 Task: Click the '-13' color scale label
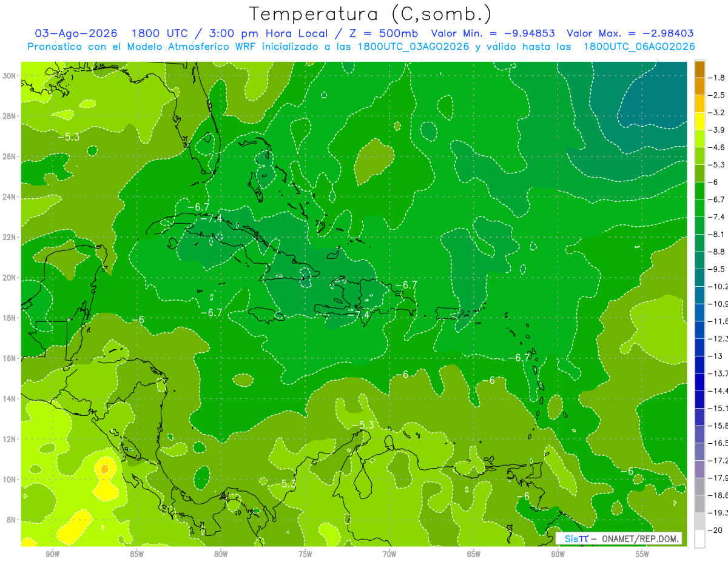pos(716,356)
